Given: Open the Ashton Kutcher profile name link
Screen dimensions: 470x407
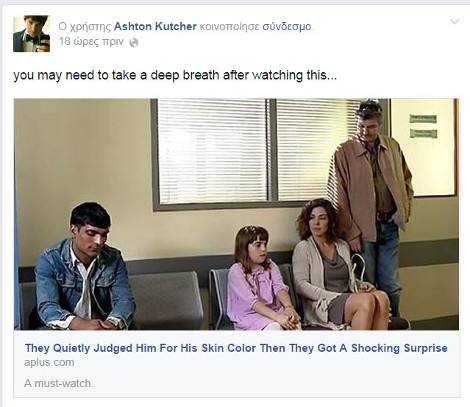Looking at the screenshot, I should coord(155,26).
